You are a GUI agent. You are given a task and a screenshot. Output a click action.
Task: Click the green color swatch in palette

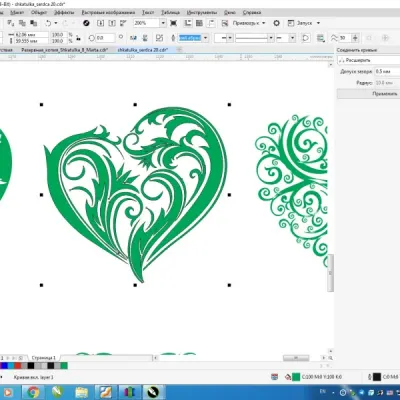pyautogui.click(x=64, y=366)
